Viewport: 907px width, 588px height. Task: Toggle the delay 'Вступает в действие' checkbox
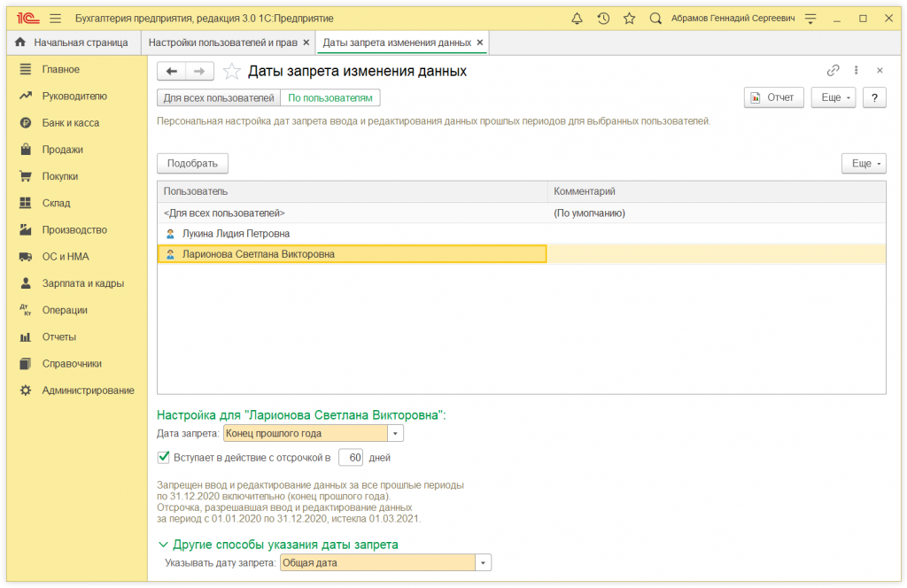pyautogui.click(x=163, y=458)
